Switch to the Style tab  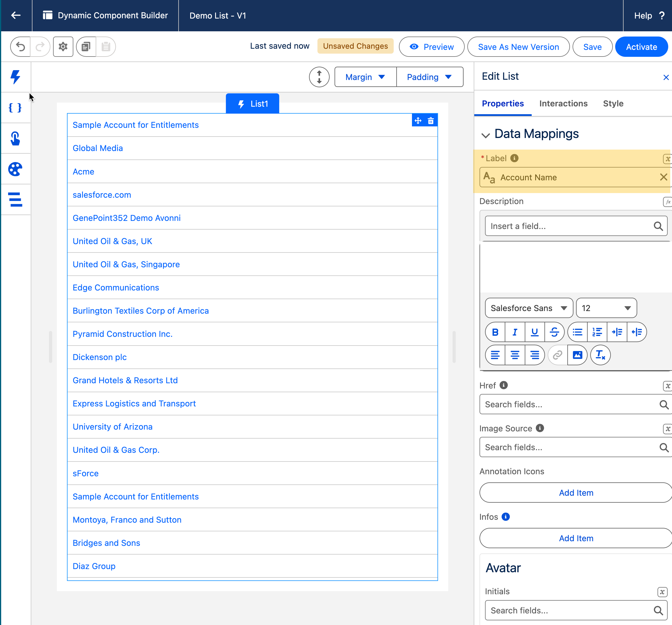click(613, 104)
